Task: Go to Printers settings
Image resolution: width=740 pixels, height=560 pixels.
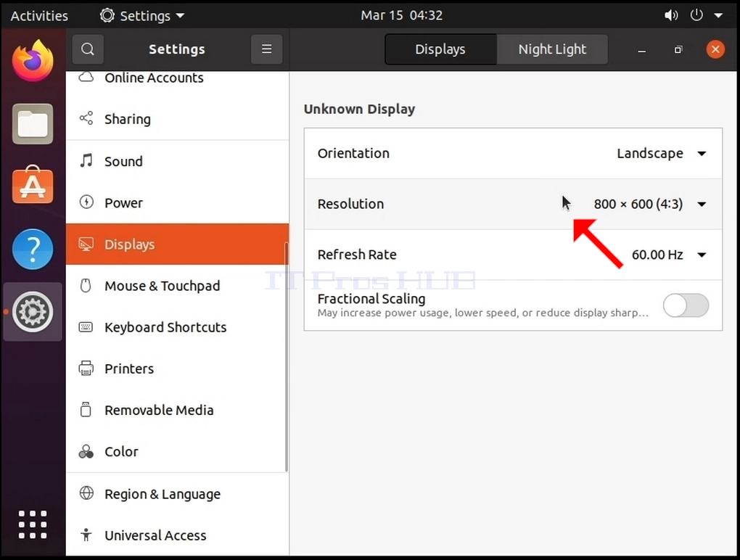Action: 178,368
